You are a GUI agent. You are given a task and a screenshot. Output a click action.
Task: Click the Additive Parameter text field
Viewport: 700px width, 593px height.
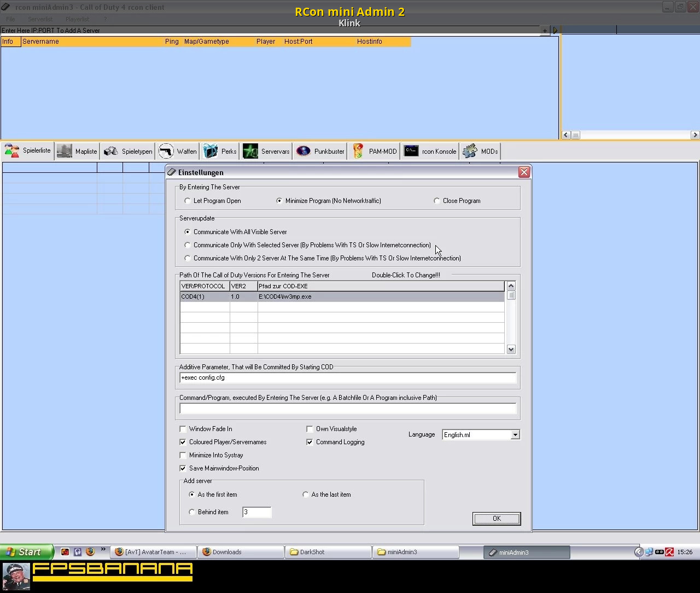(348, 378)
